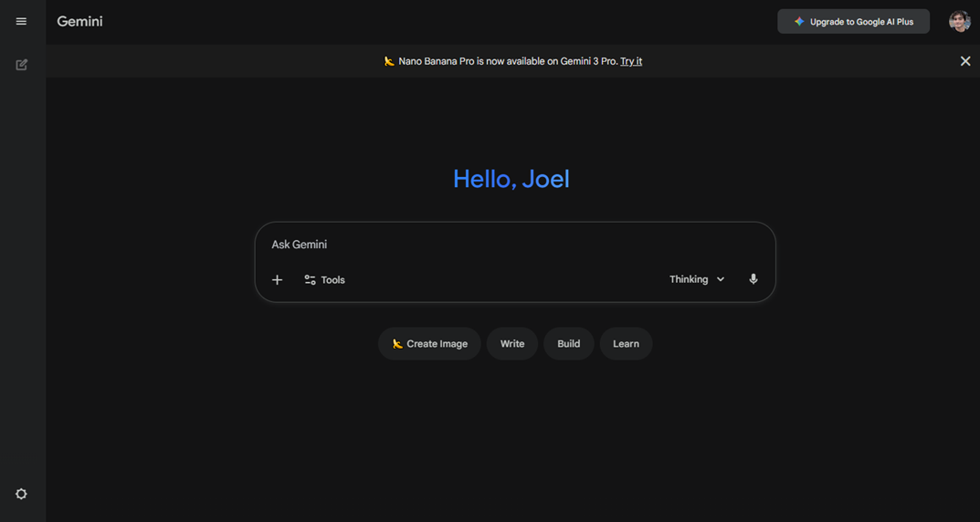Start a new chat via pencil icon
Viewport: 980px width, 522px height.
coord(22,65)
